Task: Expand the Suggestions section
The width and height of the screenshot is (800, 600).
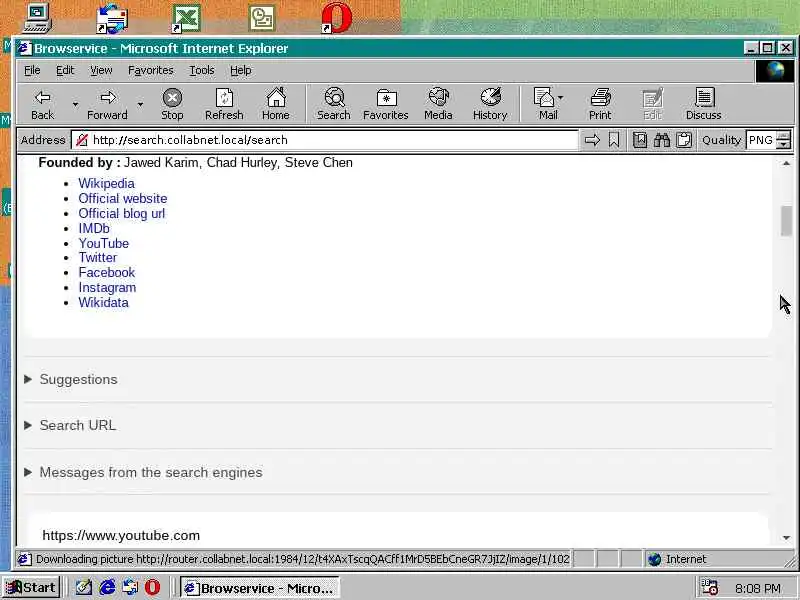Action: 71,379
